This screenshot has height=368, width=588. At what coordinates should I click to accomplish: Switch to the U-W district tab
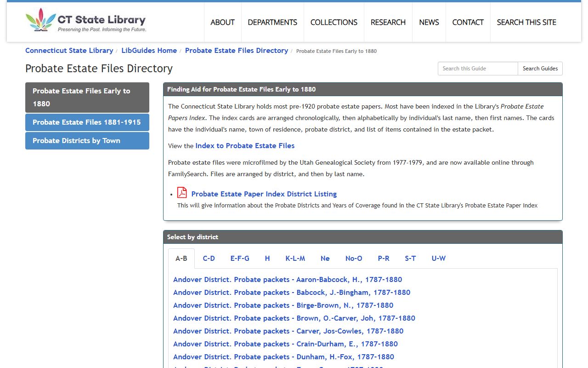coord(439,259)
